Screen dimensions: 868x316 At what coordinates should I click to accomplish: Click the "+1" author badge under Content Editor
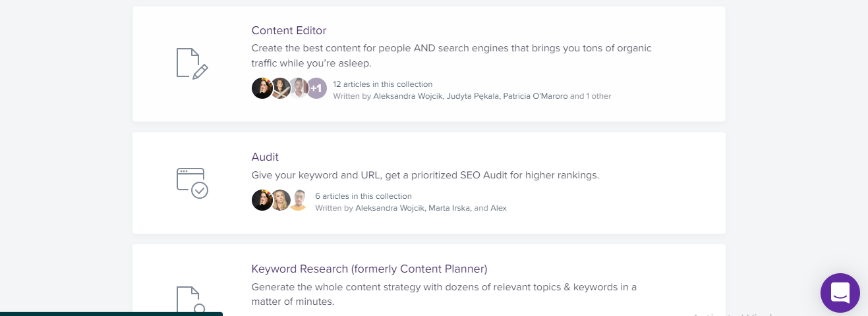316,88
